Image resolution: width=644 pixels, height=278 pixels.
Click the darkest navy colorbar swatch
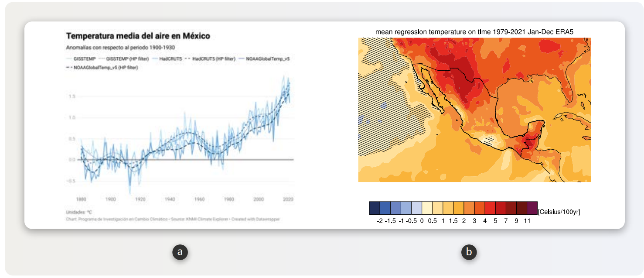click(x=375, y=206)
